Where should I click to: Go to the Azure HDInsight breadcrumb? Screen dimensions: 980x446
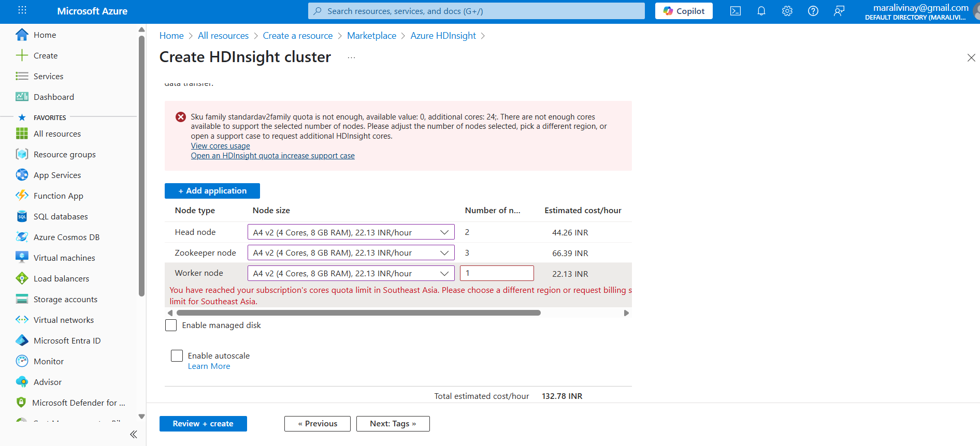pyautogui.click(x=443, y=36)
